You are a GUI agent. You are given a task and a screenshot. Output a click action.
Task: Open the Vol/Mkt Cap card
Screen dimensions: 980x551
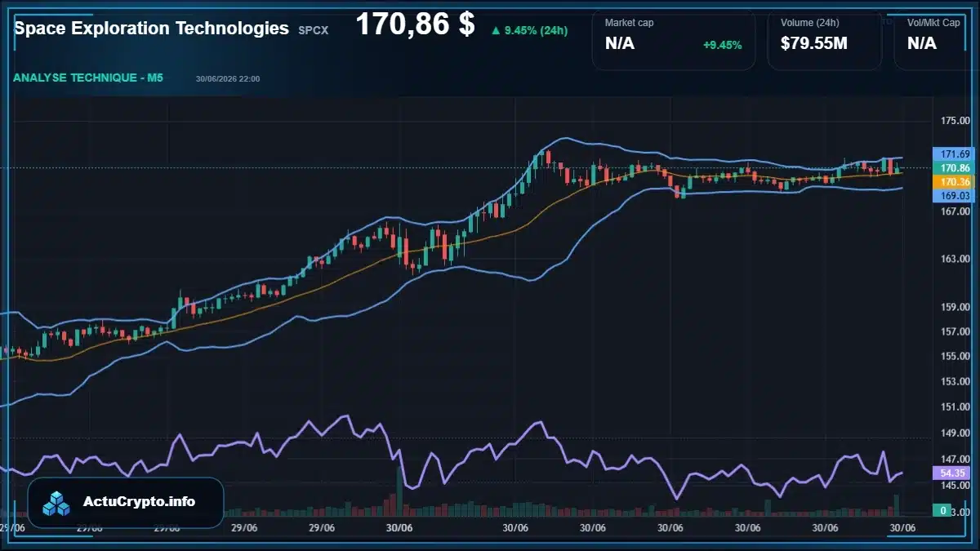(937, 39)
